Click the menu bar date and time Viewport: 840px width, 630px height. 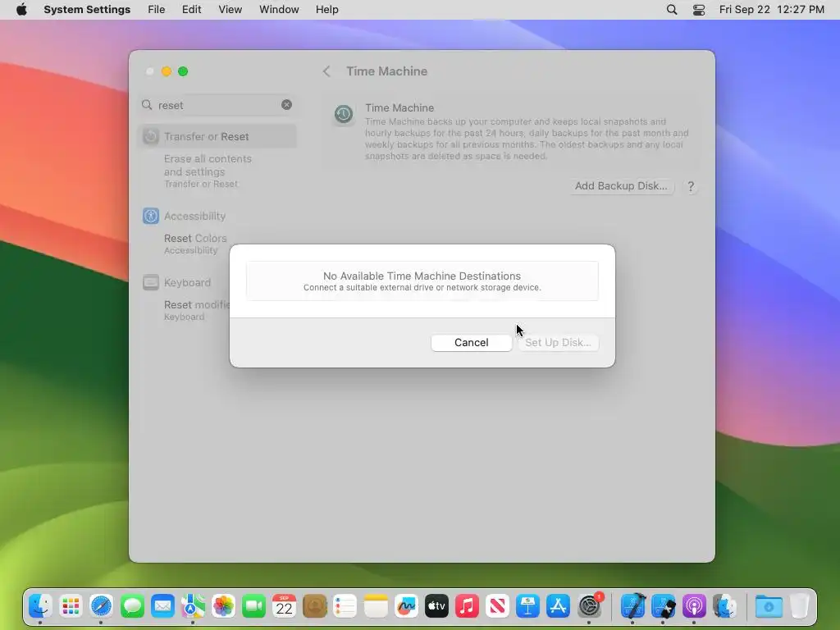771,10
